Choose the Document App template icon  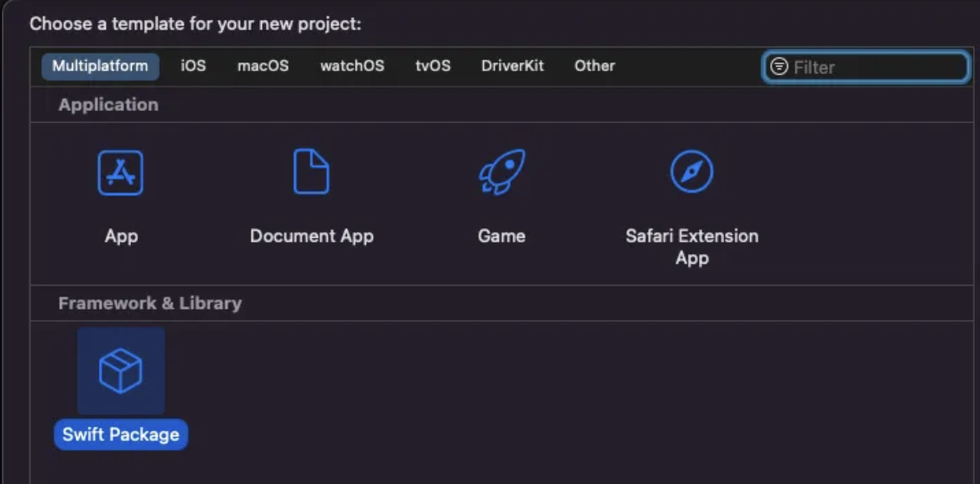tap(311, 172)
